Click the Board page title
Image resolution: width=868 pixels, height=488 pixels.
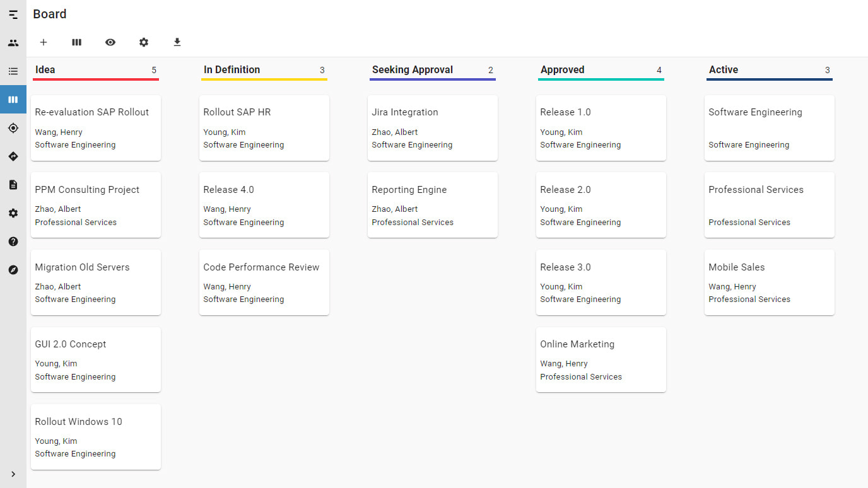coord(50,14)
